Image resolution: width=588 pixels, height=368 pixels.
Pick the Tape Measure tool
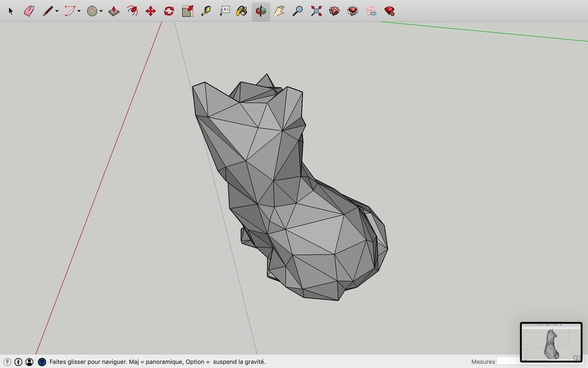pos(206,10)
